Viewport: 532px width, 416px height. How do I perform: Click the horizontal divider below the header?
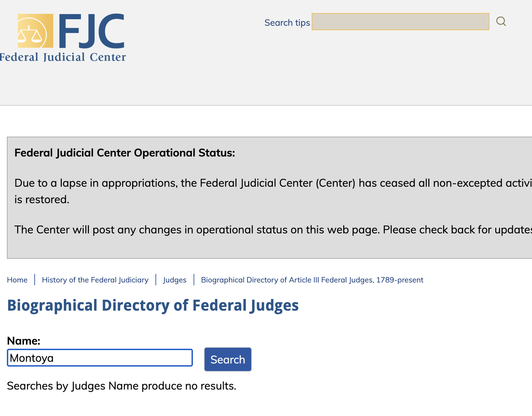(266, 105)
